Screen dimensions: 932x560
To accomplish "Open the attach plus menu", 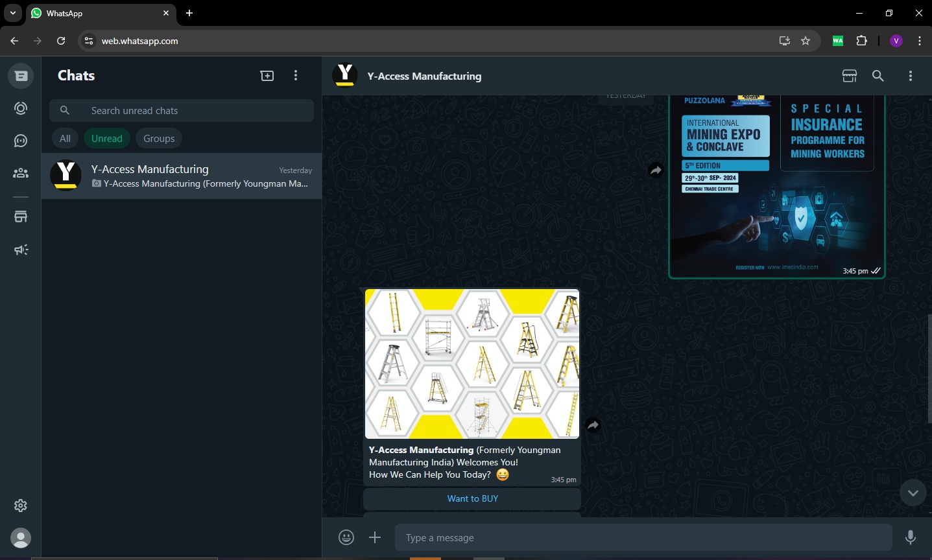I will [375, 537].
